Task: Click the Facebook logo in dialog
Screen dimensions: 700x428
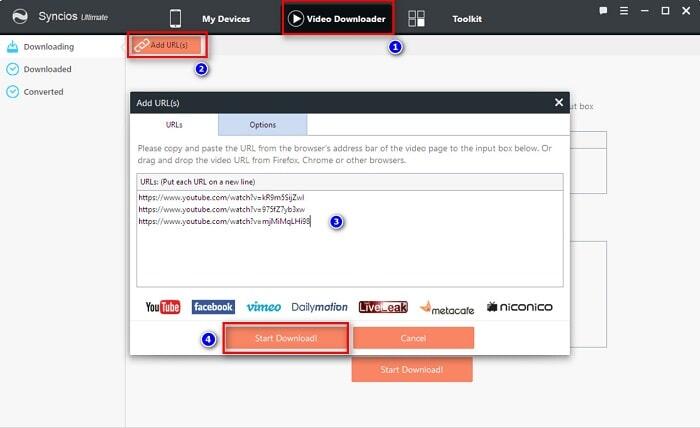Action: tap(213, 307)
